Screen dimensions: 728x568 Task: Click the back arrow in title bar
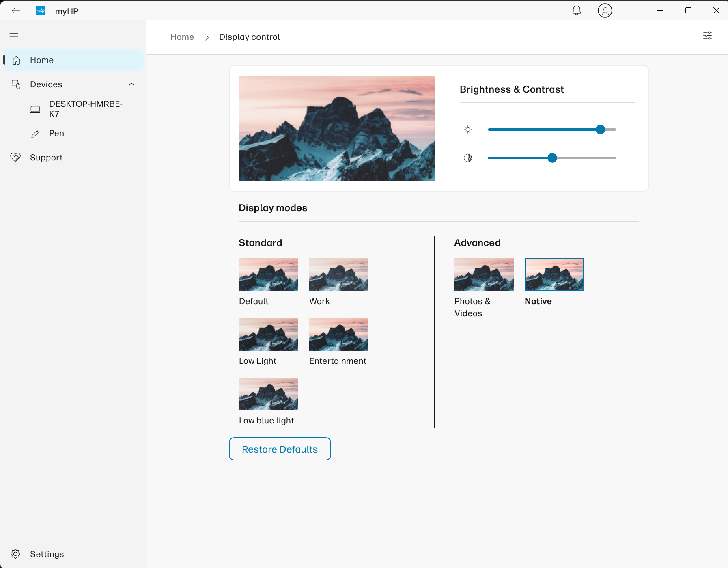click(16, 11)
